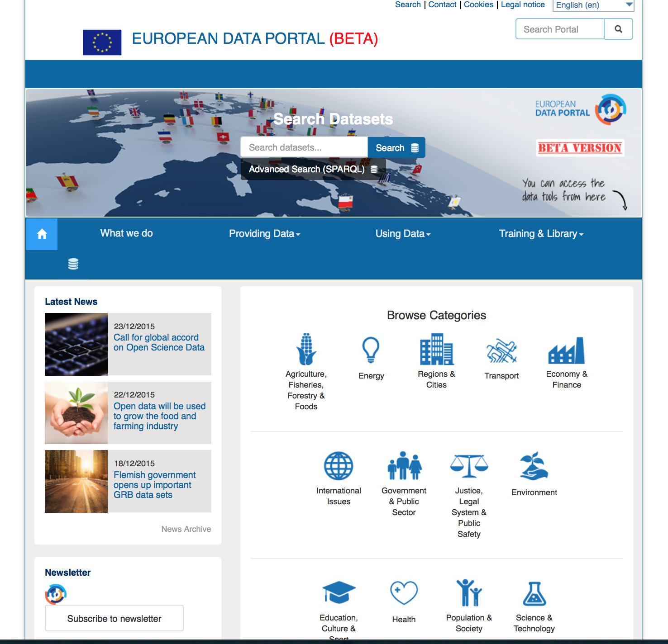Expand the Providing Data menu
Screen dimensions: 668x644
click(x=265, y=234)
